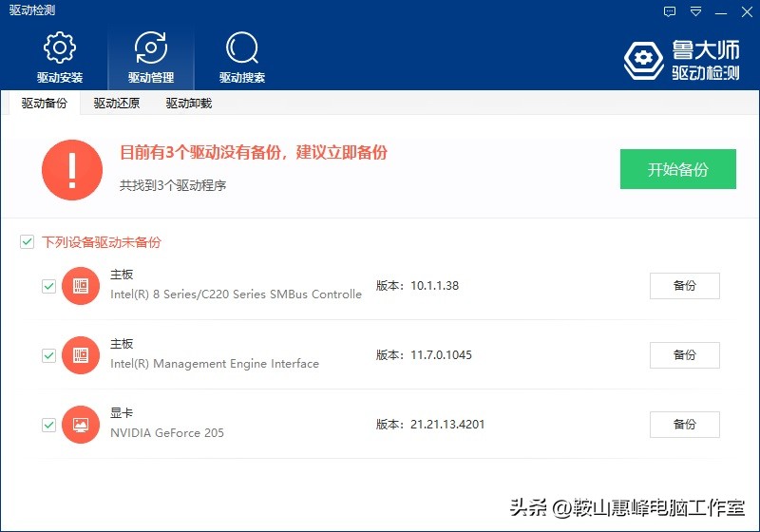This screenshot has width=760, height=532.
Task: Uncheck the Management Engine Interface checkbox
Action: click(x=48, y=355)
